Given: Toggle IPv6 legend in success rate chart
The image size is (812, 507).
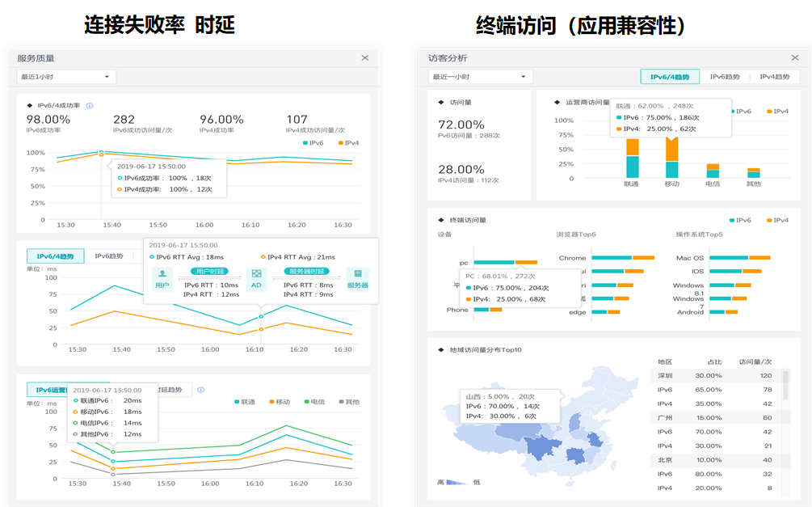Looking at the screenshot, I should (x=313, y=143).
